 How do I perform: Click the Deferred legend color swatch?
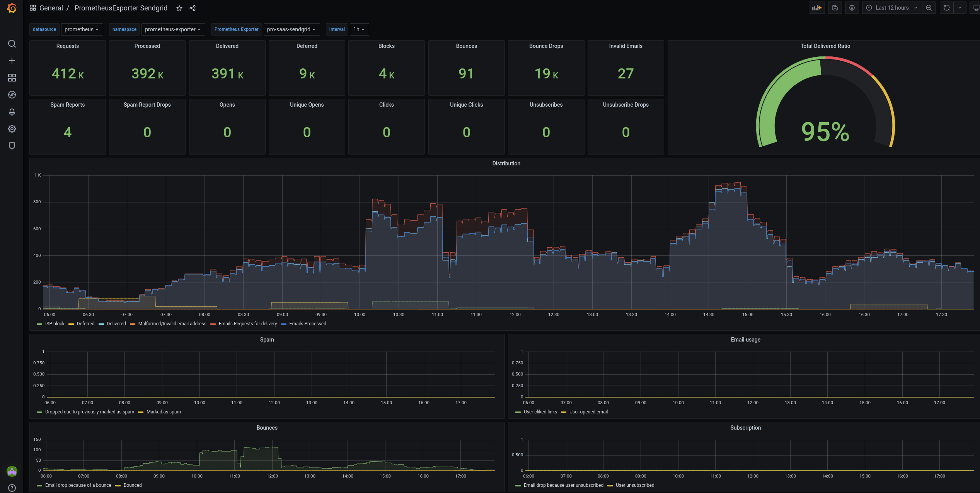click(x=71, y=324)
